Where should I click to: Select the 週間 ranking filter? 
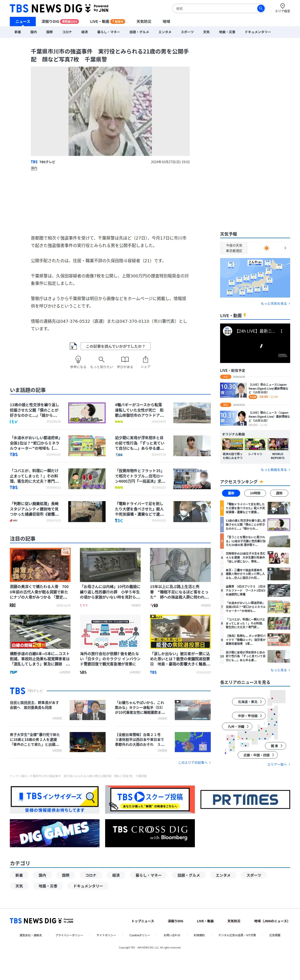(279, 493)
